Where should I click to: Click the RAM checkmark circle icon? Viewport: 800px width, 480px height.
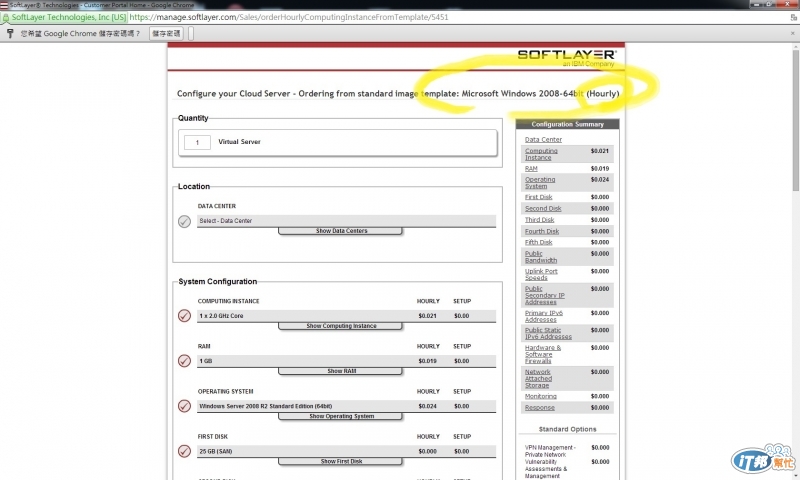click(184, 361)
